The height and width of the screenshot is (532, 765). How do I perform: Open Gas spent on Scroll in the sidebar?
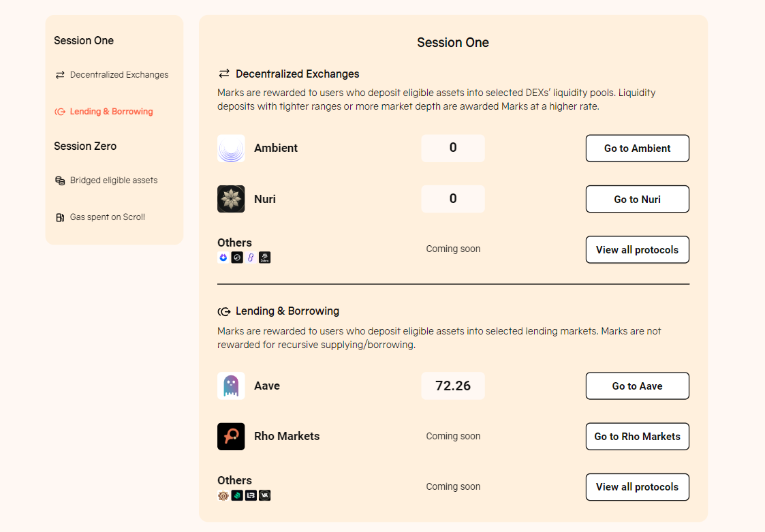pos(100,217)
